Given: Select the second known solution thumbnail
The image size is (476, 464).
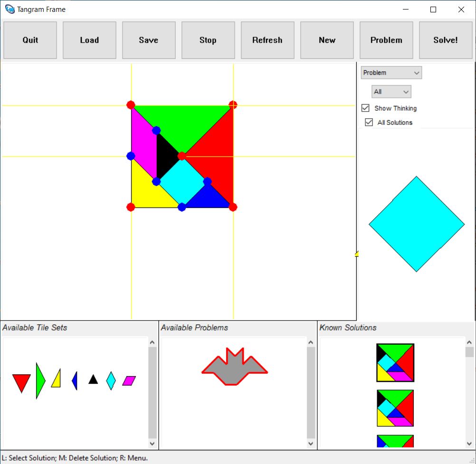Looking at the screenshot, I should pyautogui.click(x=395, y=408).
